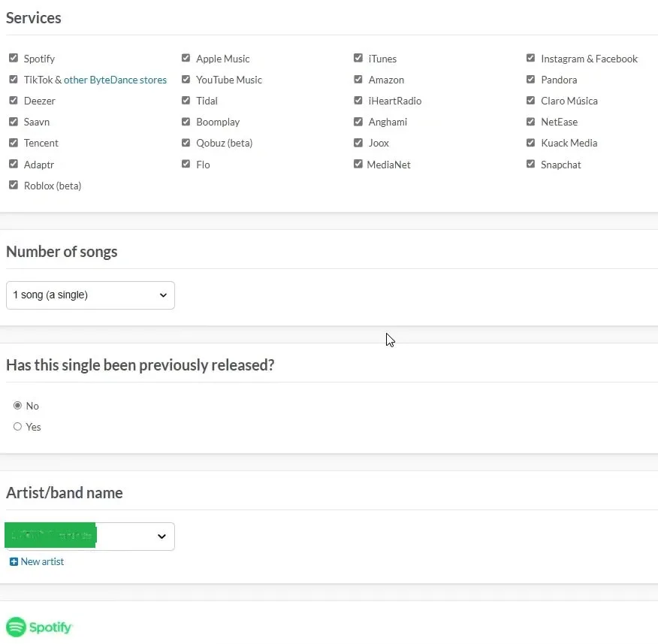Toggle the Adaptr checkbox
658x644 pixels.
click(14, 164)
